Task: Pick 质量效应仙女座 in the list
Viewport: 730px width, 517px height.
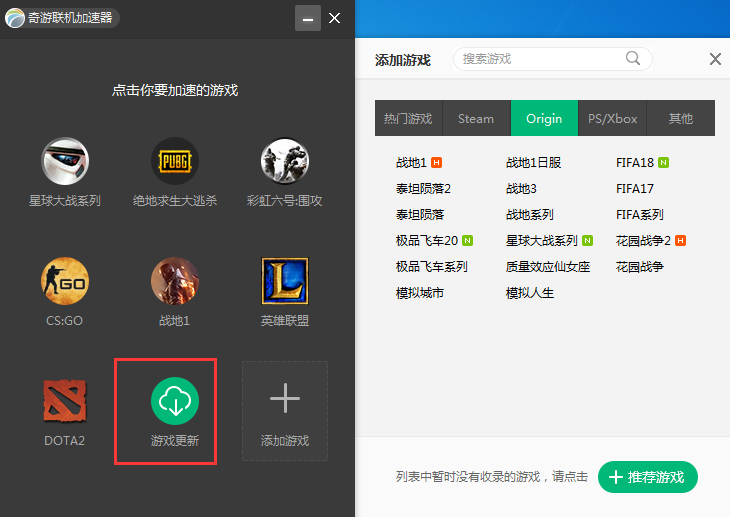Action: [548, 267]
